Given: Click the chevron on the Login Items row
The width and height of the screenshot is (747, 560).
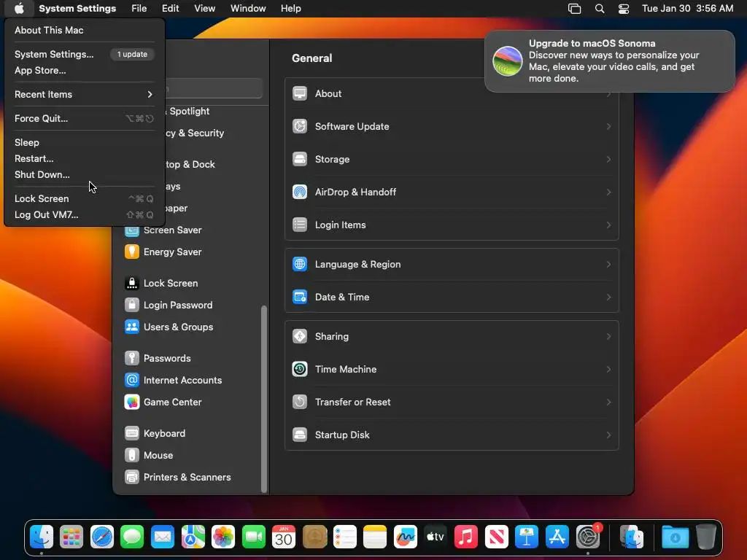Looking at the screenshot, I should pos(608,225).
